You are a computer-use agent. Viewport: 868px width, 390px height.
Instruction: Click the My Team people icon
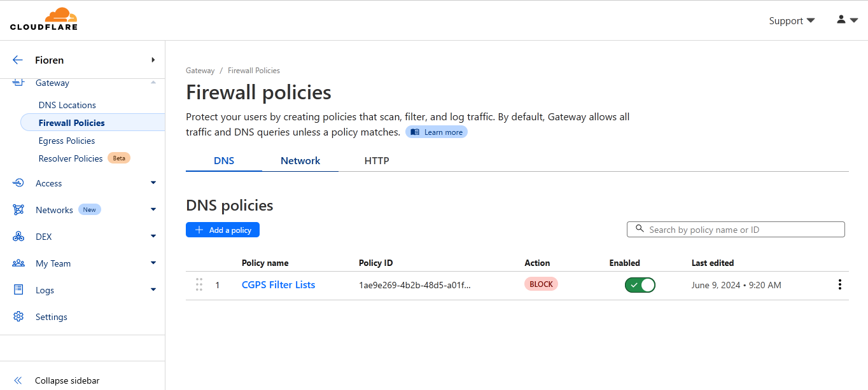click(18, 263)
